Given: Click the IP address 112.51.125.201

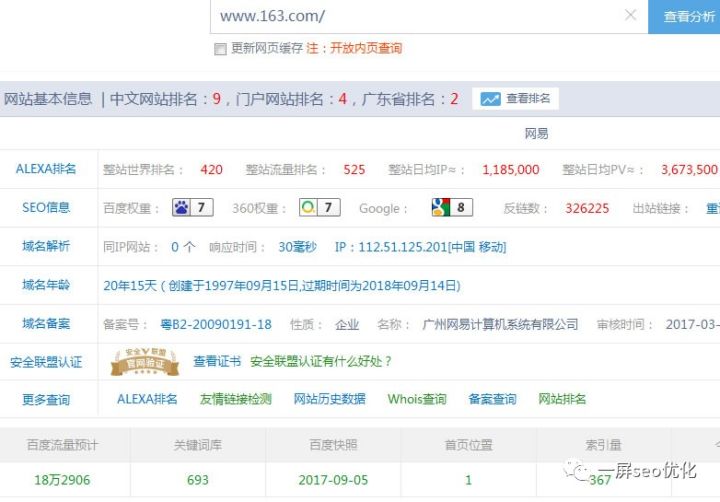Looking at the screenshot, I should point(403,247).
